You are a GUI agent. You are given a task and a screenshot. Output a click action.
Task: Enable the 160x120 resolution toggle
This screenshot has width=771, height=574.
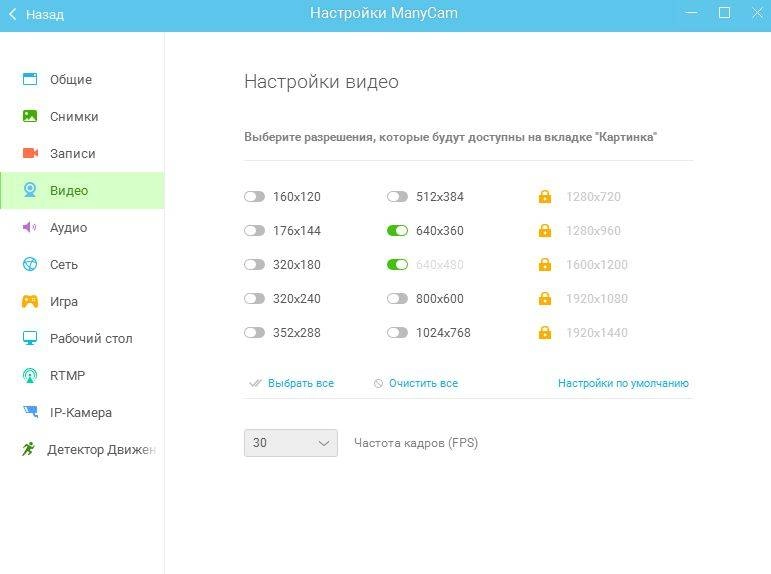click(x=254, y=197)
